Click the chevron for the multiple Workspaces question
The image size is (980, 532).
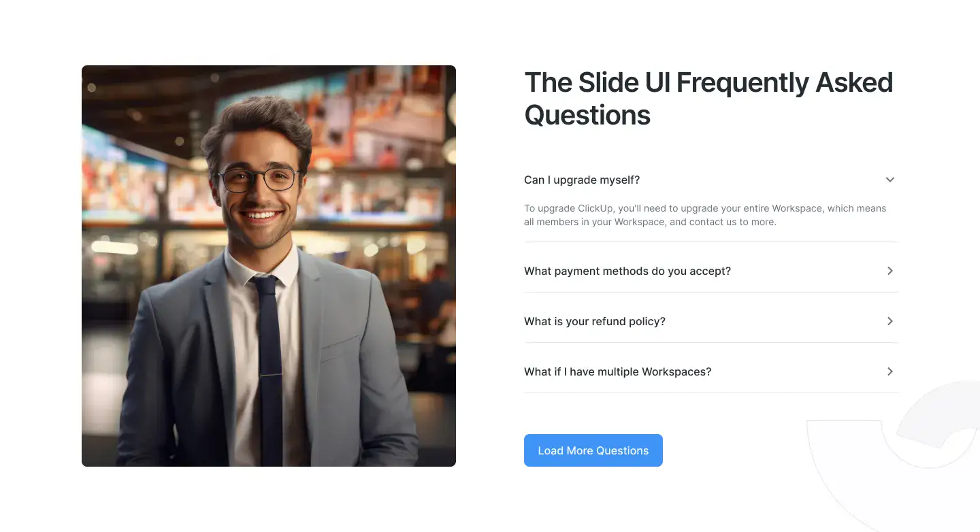(x=889, y=371)
